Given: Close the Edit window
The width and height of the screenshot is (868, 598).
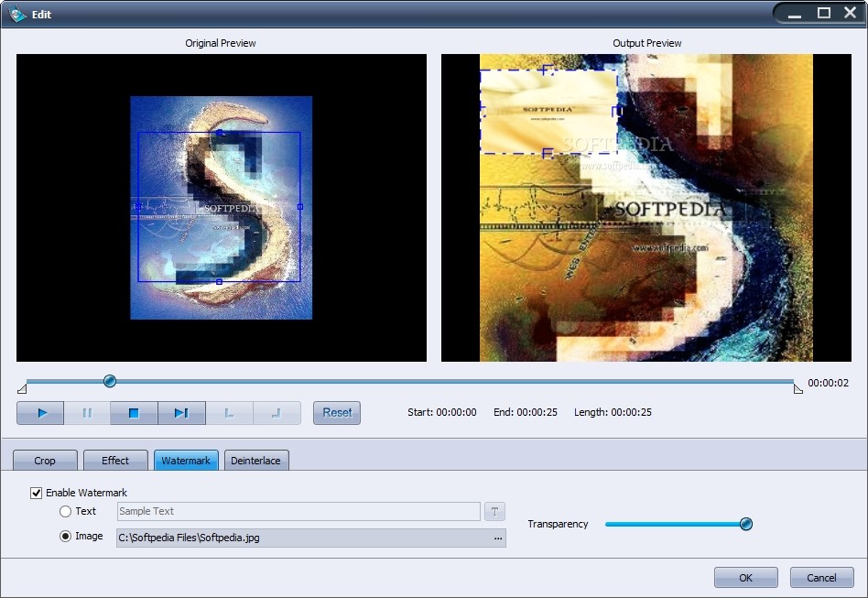Looking at the screenshot, I should point(851,13).
